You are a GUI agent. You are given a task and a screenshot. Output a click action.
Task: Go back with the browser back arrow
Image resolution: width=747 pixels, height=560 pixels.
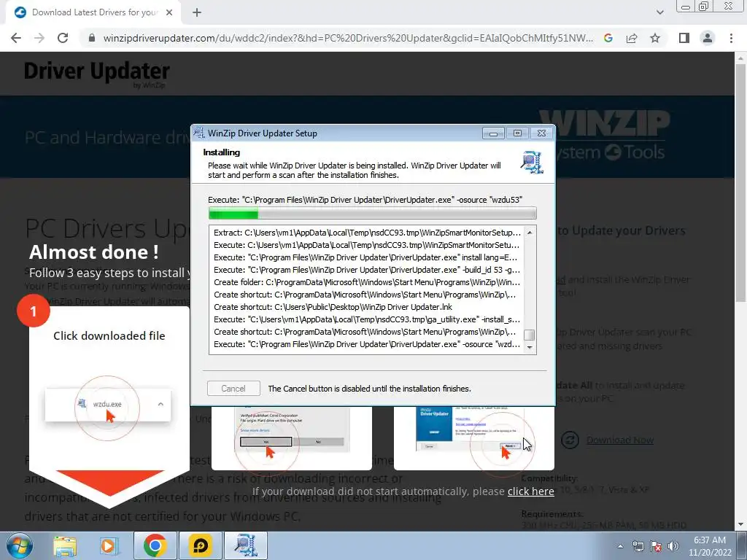[x=16, y=38]
